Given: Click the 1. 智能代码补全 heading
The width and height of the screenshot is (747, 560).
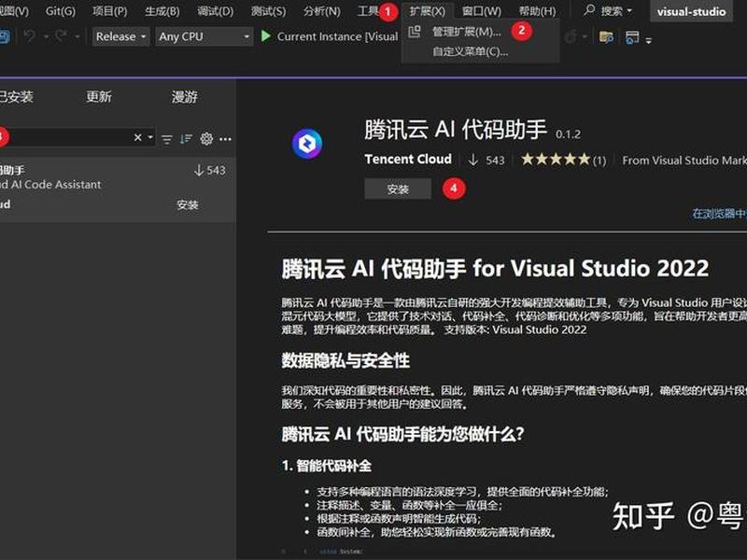Looking at the screenshot, I should point(326,465).
